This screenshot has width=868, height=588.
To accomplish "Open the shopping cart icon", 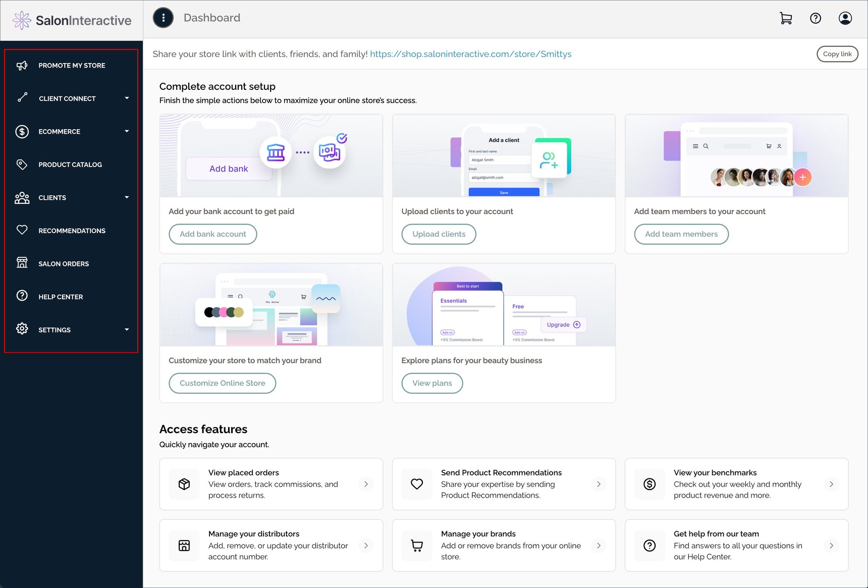I will coord(785,18).
